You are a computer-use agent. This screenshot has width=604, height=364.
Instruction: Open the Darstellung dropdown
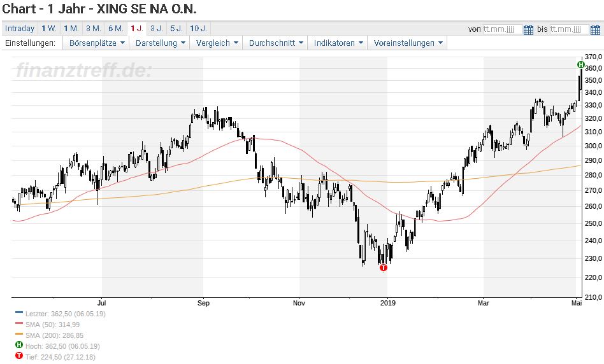click(x=159, y=43)
